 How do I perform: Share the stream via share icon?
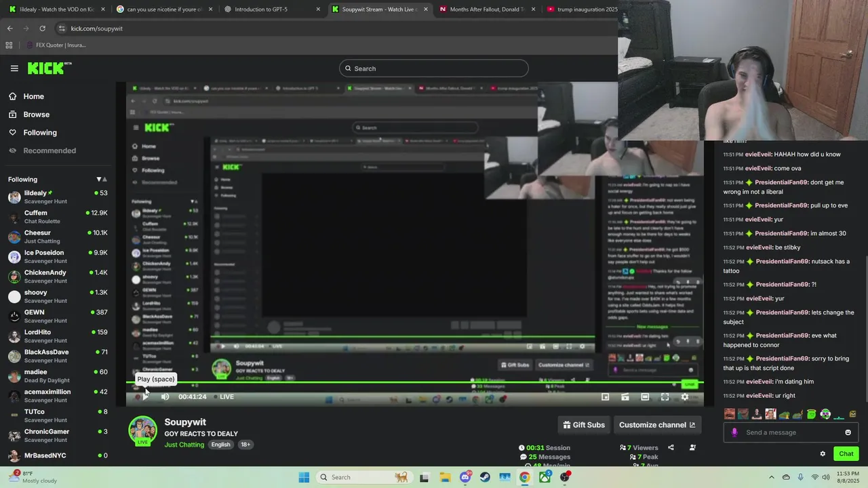(x=671, y=447)
